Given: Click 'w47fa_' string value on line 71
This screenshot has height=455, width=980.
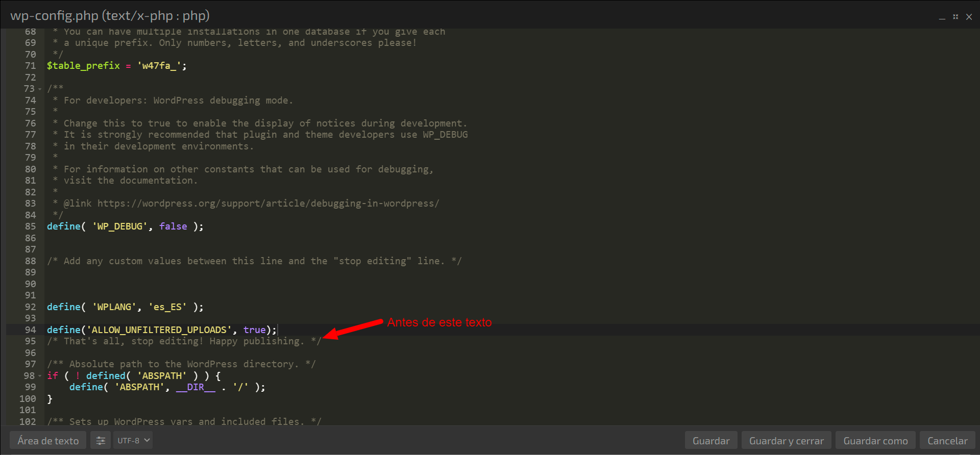Looking at the screenshot, I should tap(159, 66).
